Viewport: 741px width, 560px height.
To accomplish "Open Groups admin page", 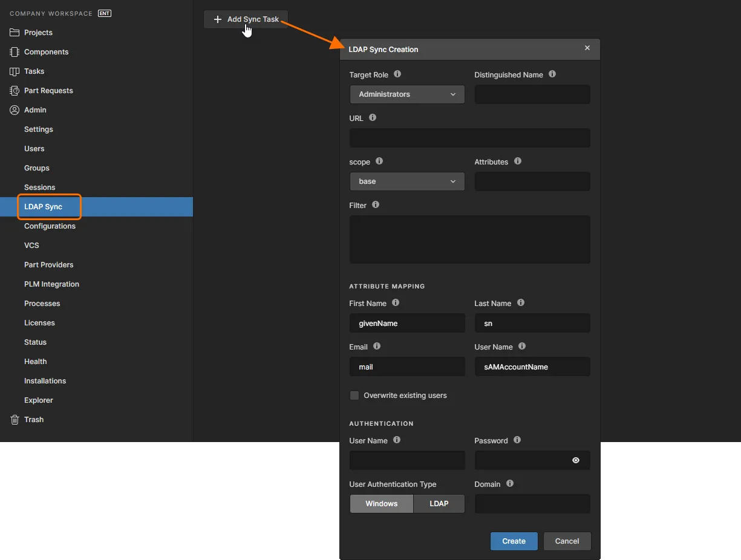I will (37, 168).
